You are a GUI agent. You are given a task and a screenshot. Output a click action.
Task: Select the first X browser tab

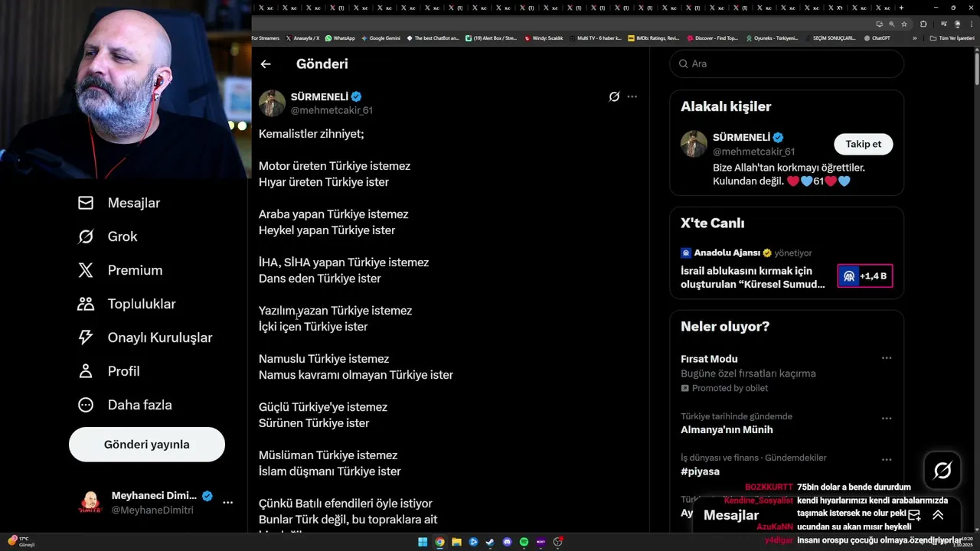(x=264, y=8)
